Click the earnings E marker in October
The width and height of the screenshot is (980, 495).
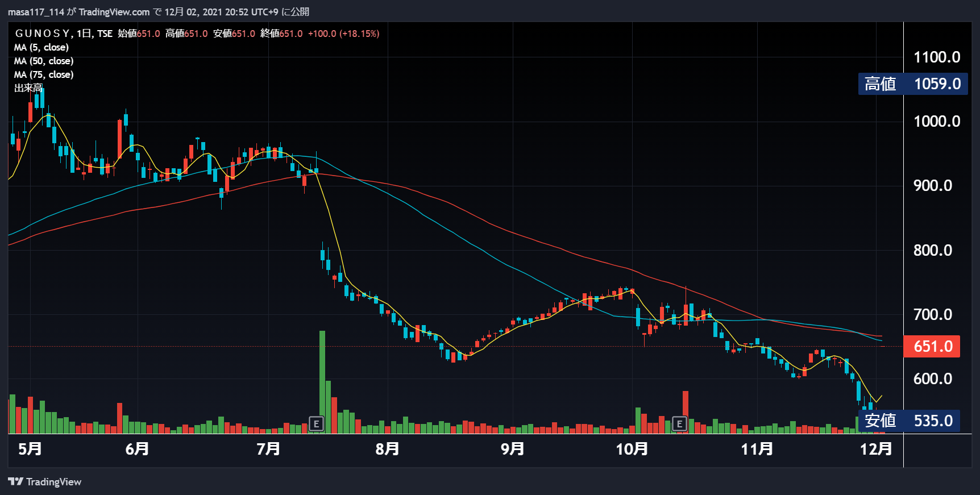pyautogui.click(x=679, y=423)
